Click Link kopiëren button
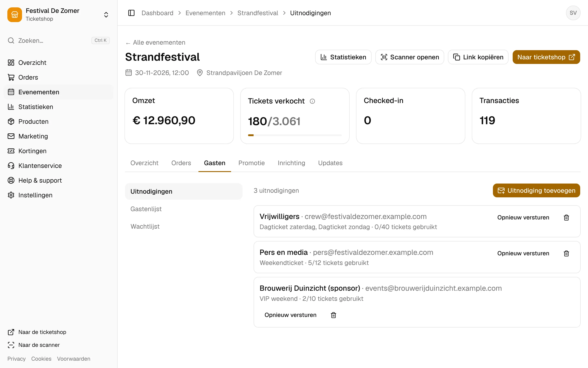This screenshot has height=368, width=588. pyautogui.click(x=478, y=57)
